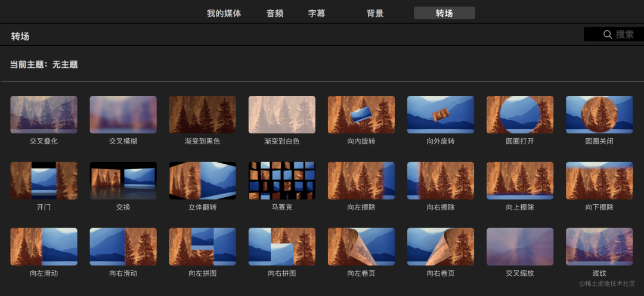Switch to the 我的媒体 tab

pyautogui.click(x=224, y=13)
